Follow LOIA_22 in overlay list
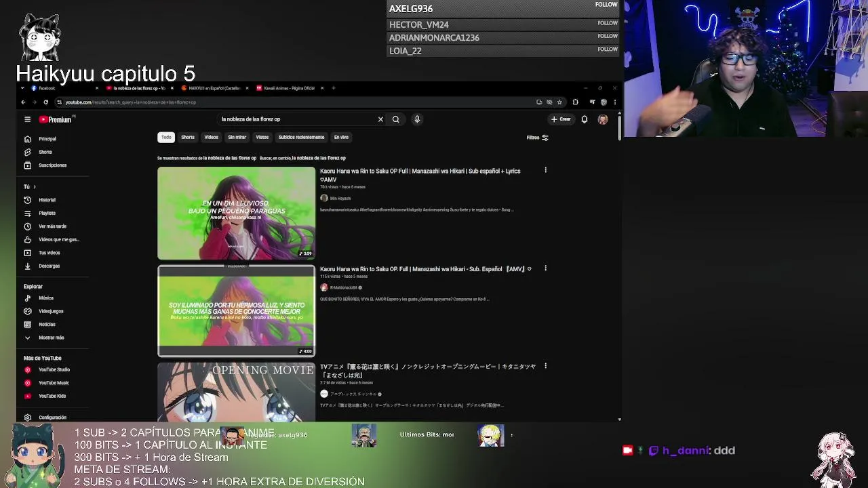Image resolution: width=868 pixels, height=488 pixels. tap(608, 49)
